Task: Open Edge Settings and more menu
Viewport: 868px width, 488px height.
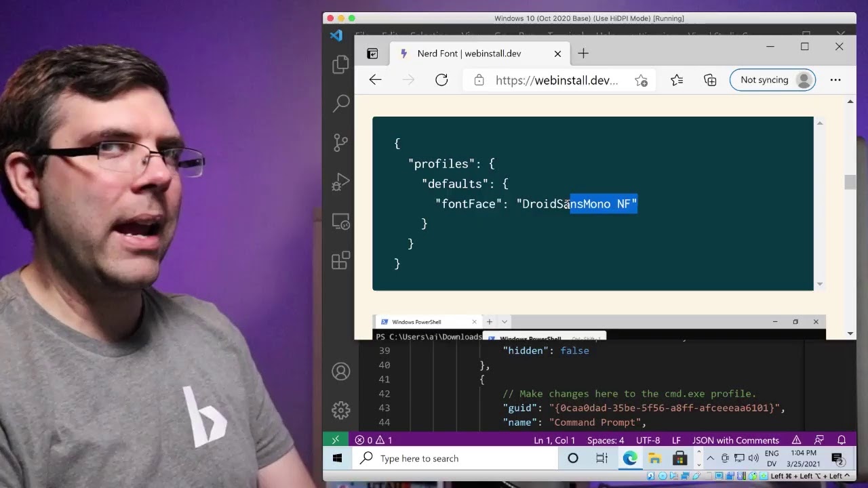Action: (x=835, y=80)
